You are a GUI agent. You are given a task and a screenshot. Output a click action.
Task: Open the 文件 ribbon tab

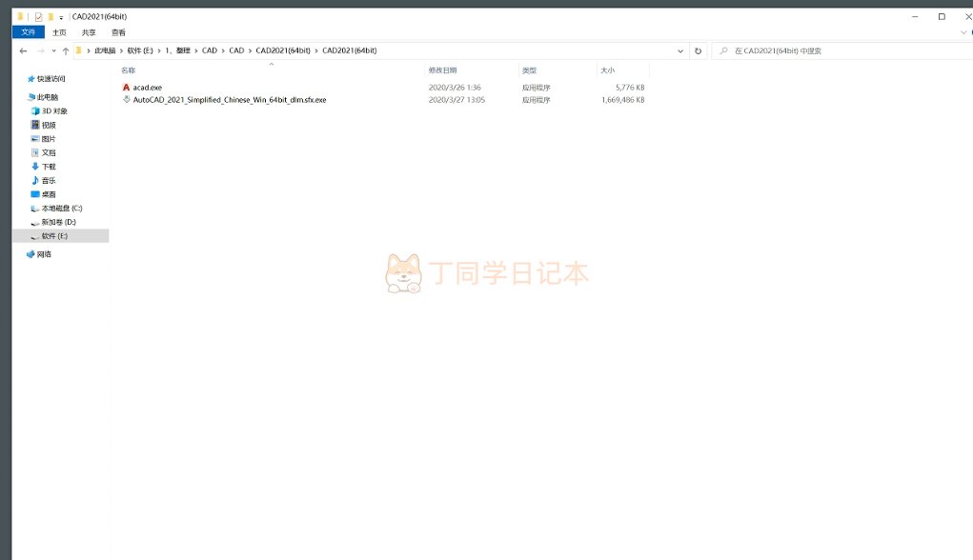(x=29, y=32)
